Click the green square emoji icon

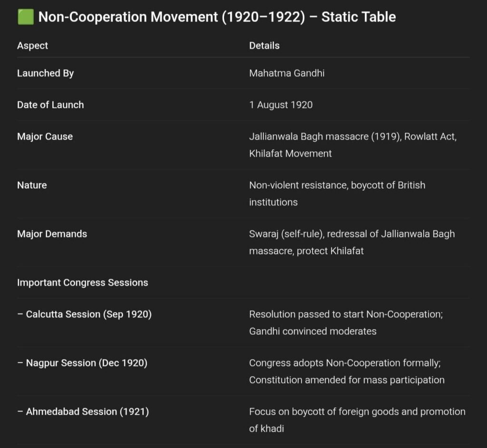pyautogui.click(x=26, y=17)
